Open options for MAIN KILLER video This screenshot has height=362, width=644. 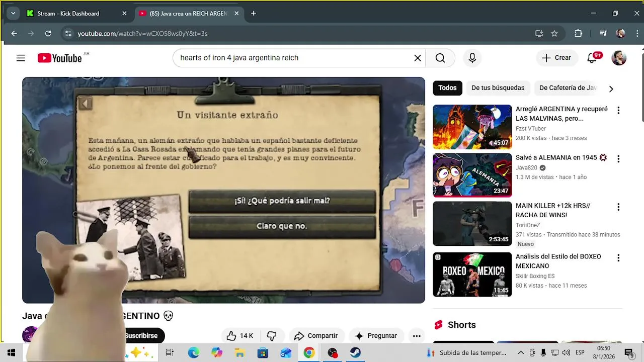point(618,207)
